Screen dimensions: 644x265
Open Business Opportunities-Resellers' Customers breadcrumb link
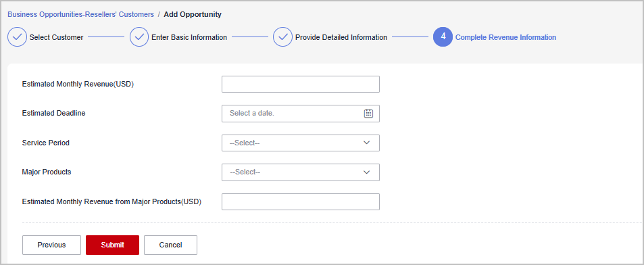(x=81, y=14)
